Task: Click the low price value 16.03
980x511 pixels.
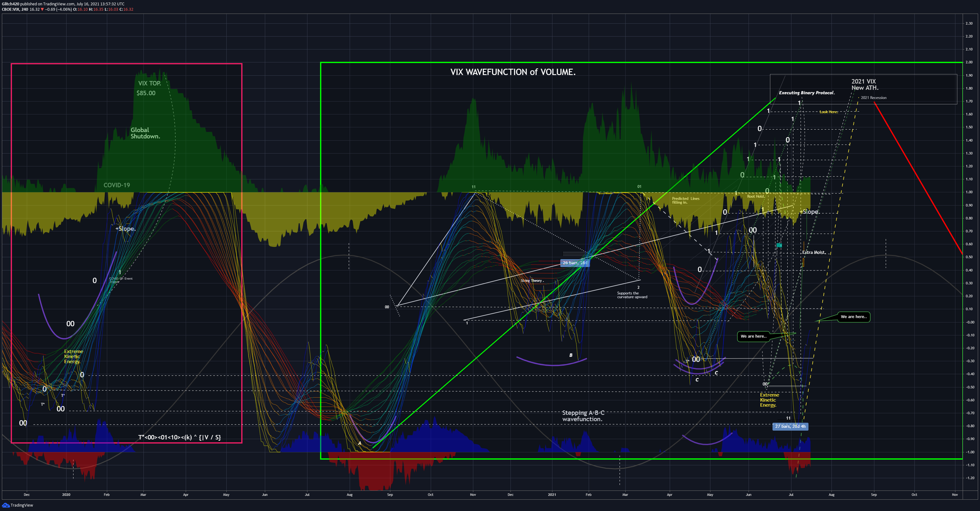Action: pyautogui.click(x=113, y=9)
